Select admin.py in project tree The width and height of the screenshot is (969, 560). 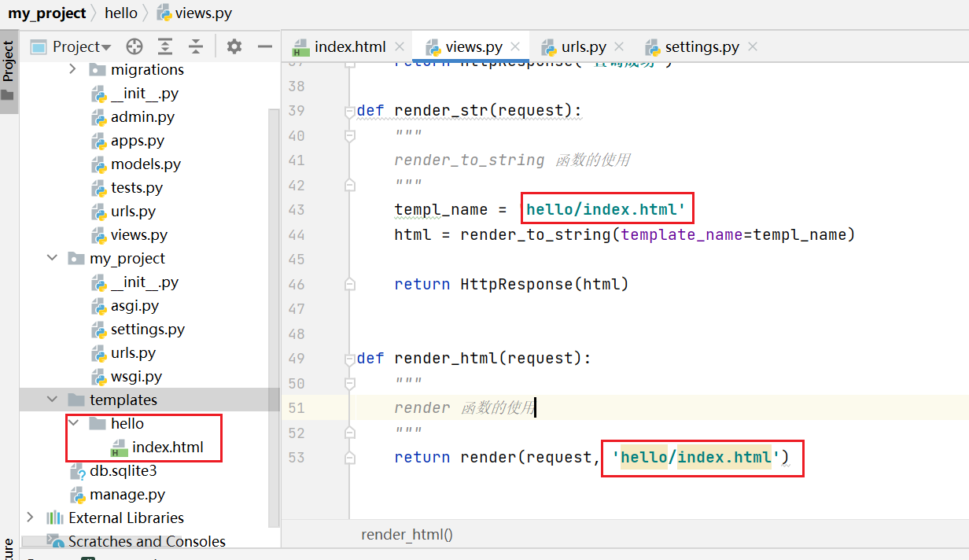click(x=142, y=116)
